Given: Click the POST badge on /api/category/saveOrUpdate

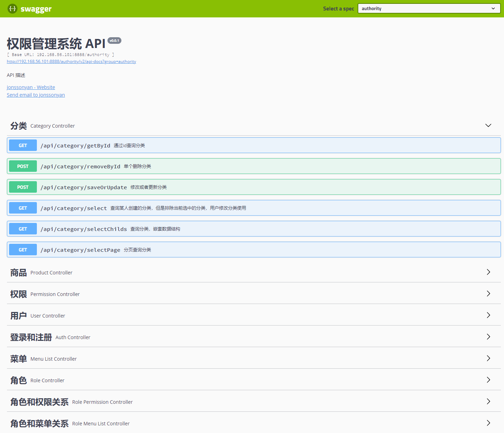Looking at the screenshot, I should point(23,187).
